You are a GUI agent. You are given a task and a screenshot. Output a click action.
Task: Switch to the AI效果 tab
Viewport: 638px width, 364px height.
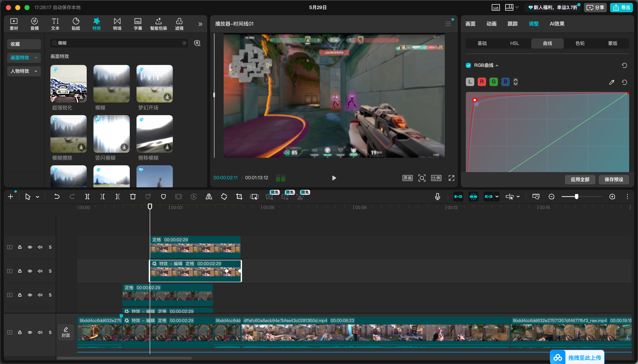(557, 24)
